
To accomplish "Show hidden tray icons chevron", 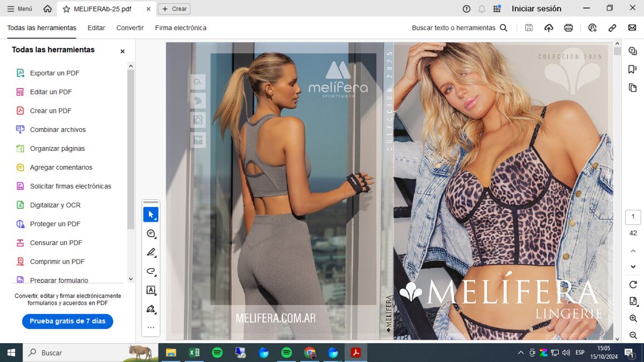I will (520, 353).
